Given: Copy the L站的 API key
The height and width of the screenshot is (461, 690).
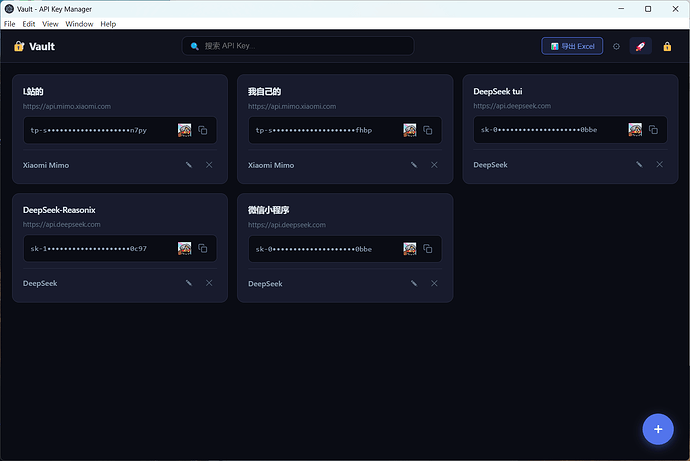Looking at the screenshot, I should (x=202, y=130).
